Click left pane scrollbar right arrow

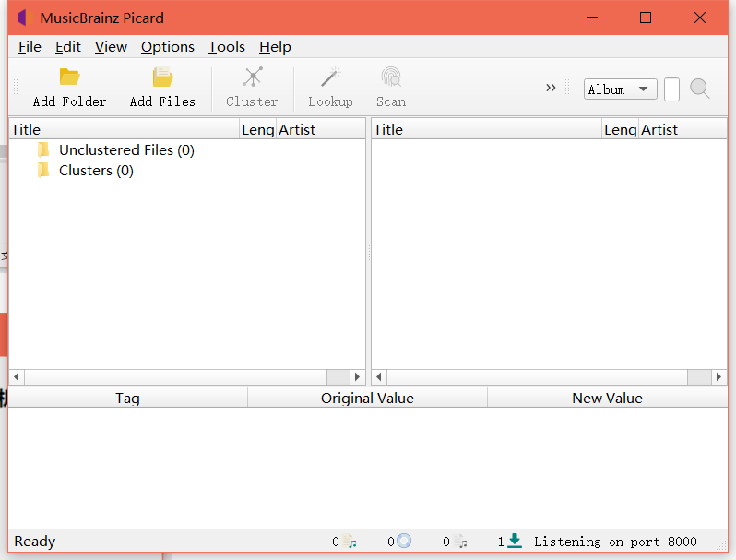point(357,377)
